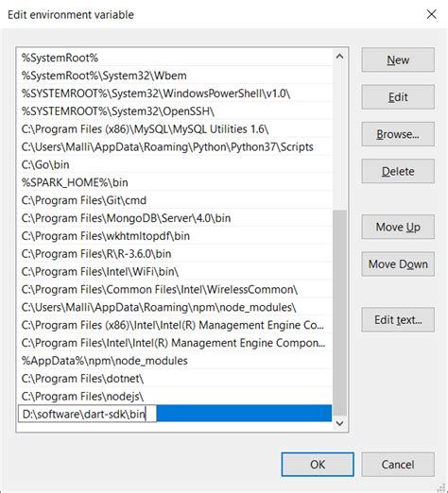Select the Intel\WirelessCommon\ path
This screenshot has width=448, height=493.
[x=175, y=289]
